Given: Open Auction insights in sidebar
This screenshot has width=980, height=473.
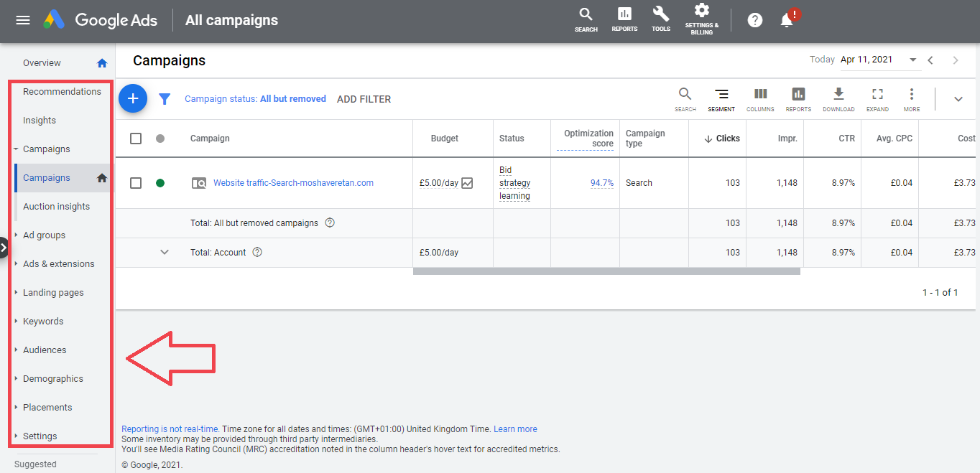Looking at the screenshot, I should tap(57, 207).
